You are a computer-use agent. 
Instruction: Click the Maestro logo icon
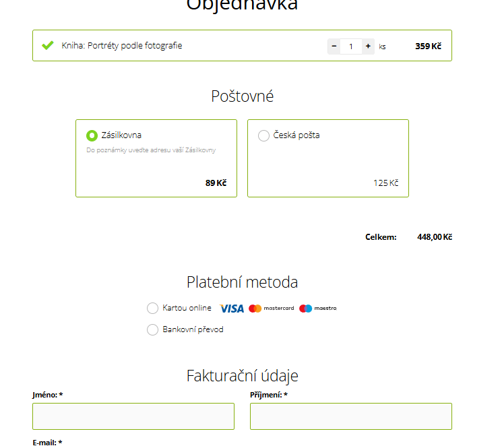coord(318,309)
